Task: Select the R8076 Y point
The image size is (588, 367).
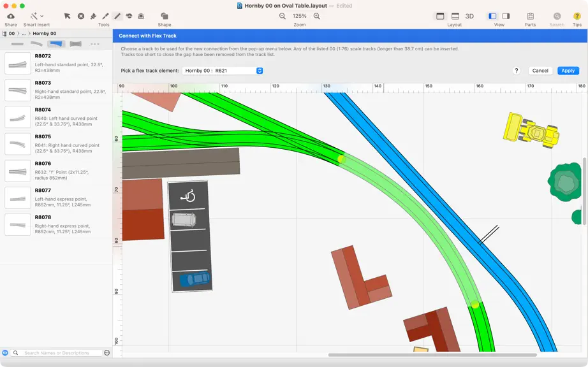Action: 56,171
